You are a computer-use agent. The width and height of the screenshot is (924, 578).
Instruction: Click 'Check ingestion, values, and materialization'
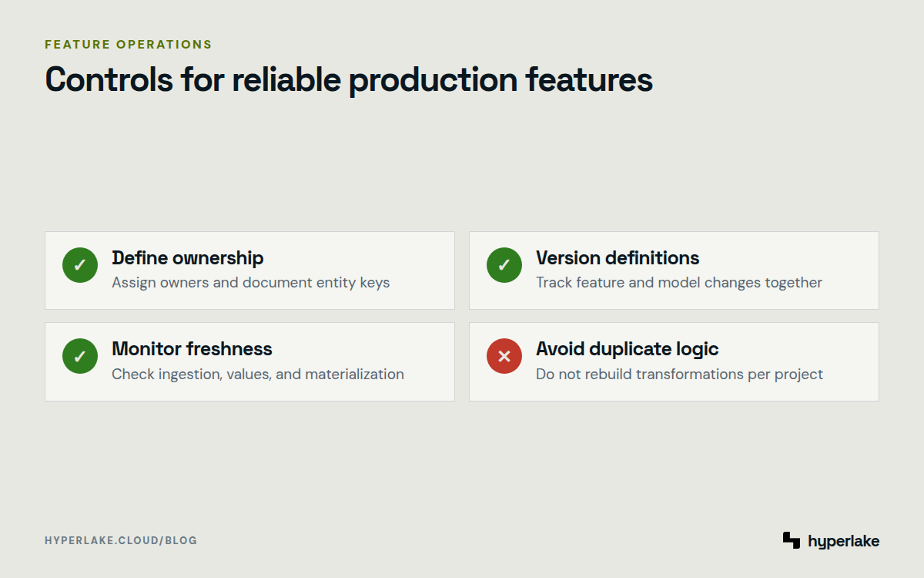tap(258, 374)
